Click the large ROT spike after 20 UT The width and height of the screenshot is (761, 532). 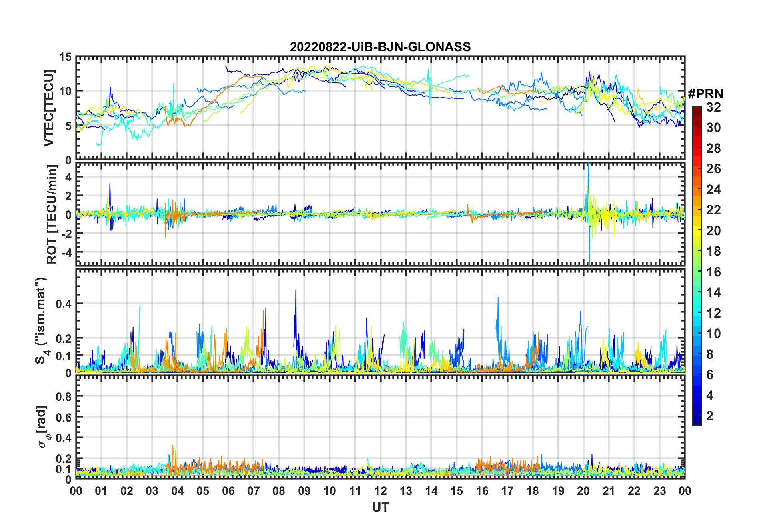pos(589,214)
